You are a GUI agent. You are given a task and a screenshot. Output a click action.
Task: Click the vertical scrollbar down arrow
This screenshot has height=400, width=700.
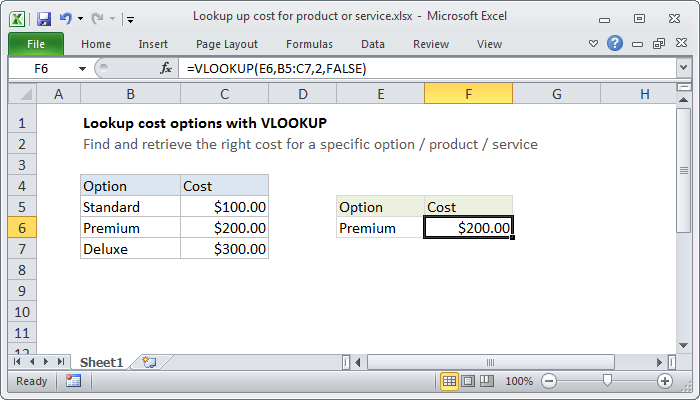tap(683, 345)
